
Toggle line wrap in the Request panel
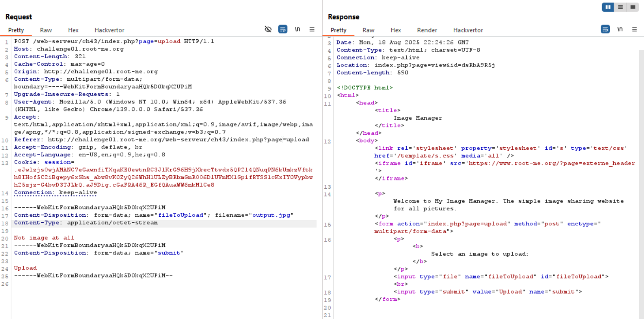pyautogui.click(x=283, y=29)
